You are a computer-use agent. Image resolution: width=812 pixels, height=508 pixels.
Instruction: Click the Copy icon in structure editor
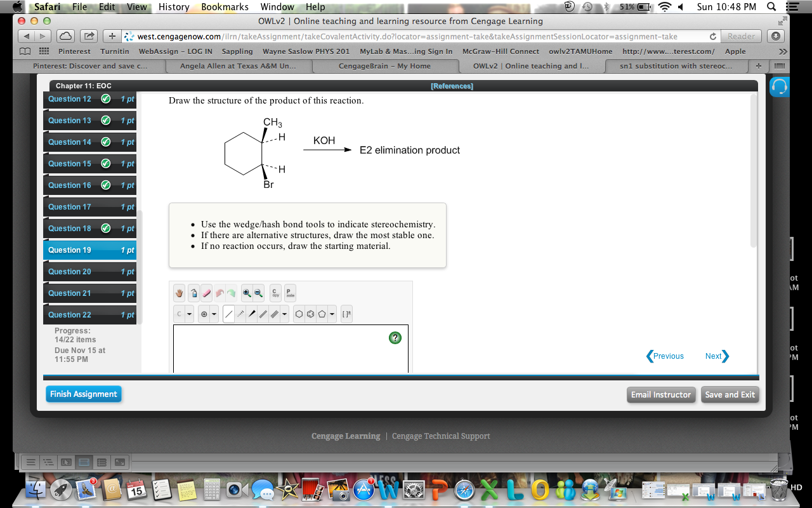coord(275,293)
